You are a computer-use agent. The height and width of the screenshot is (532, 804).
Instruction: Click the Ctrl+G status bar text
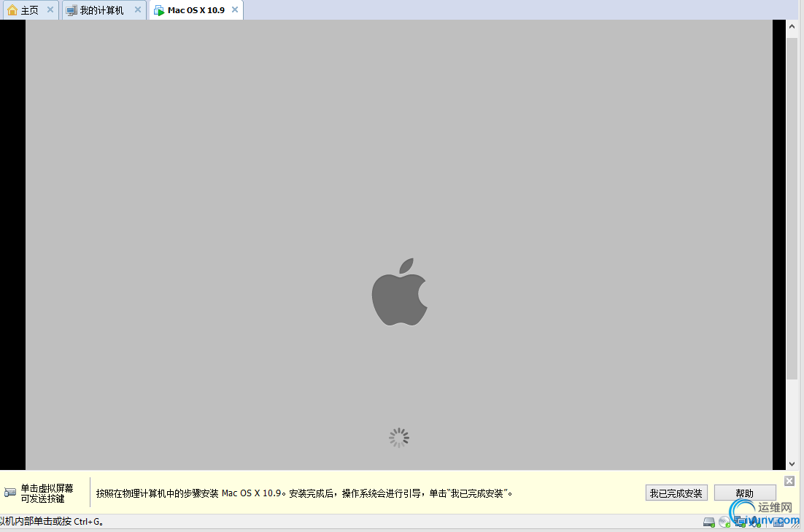pos(52,521)
